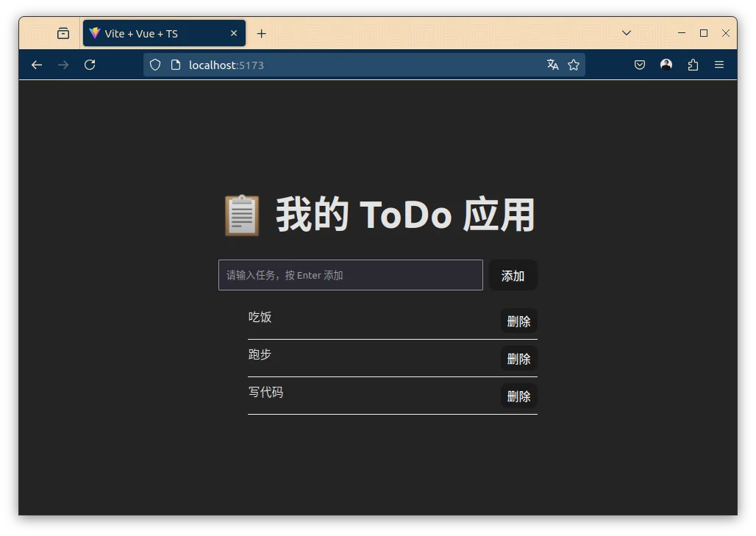756x536 pixels.
Task: Maximize the browser window
Action: [x=704, y=33]
